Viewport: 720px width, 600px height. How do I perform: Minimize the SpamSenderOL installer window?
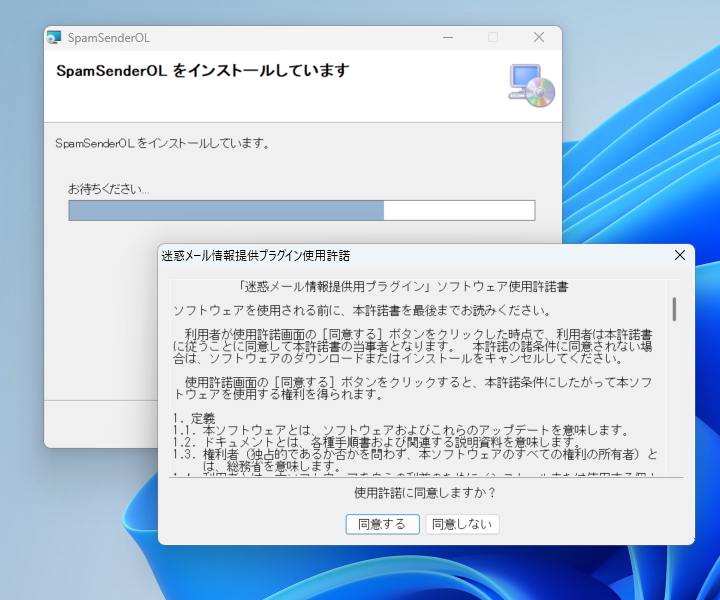[448, 37]
